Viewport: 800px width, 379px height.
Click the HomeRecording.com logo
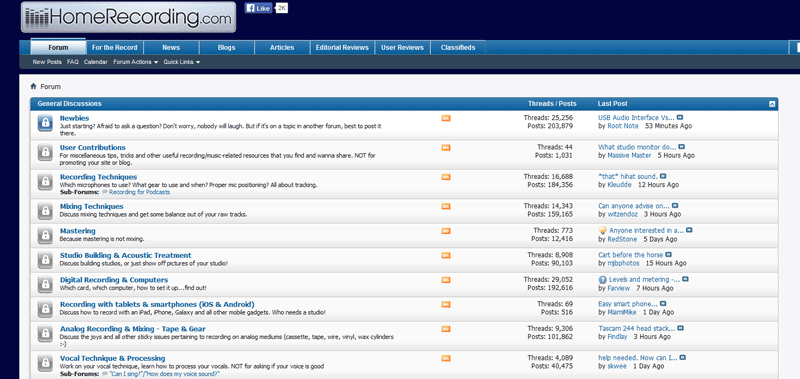click(x=129, y=17)
